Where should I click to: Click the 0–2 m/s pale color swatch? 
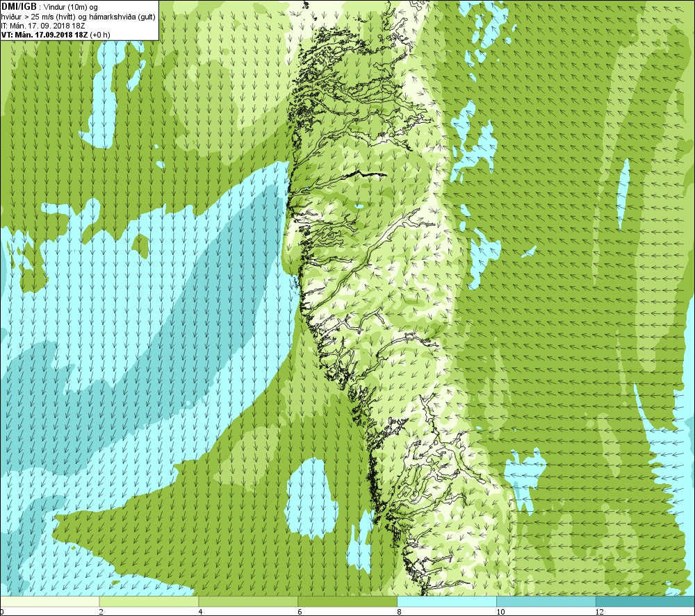click(x=49, y=601)
